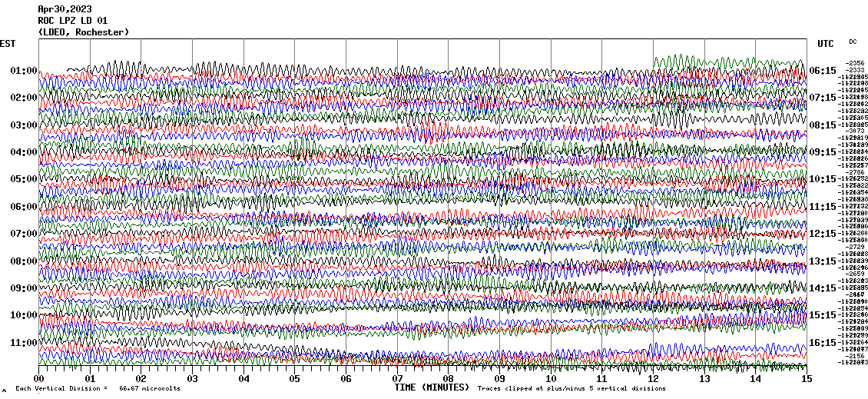Pick the 07:00 EST time label
Image resolution: width=868 pixels, height=399 pixels.
point(24,234)
